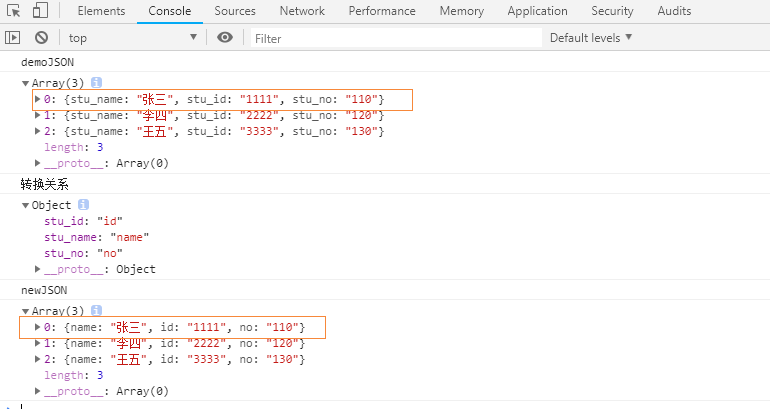Open the Elements tab
Viewport: 770px width, 409px height.
(x=101, y=11)
